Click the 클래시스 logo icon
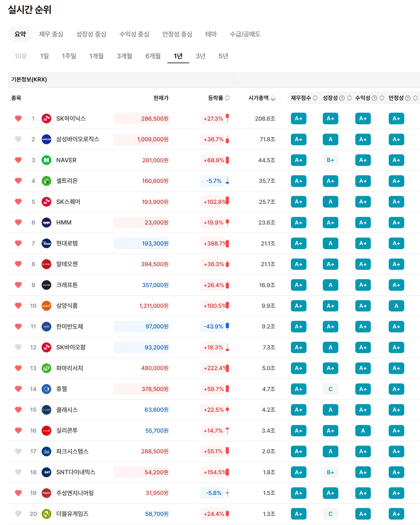 click(x=46, y=410)
